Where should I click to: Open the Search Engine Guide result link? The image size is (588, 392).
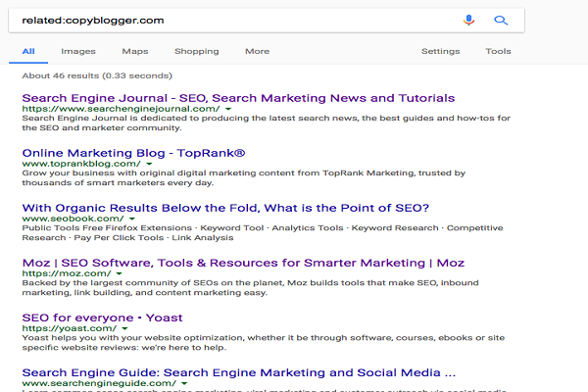pos(238,372)
